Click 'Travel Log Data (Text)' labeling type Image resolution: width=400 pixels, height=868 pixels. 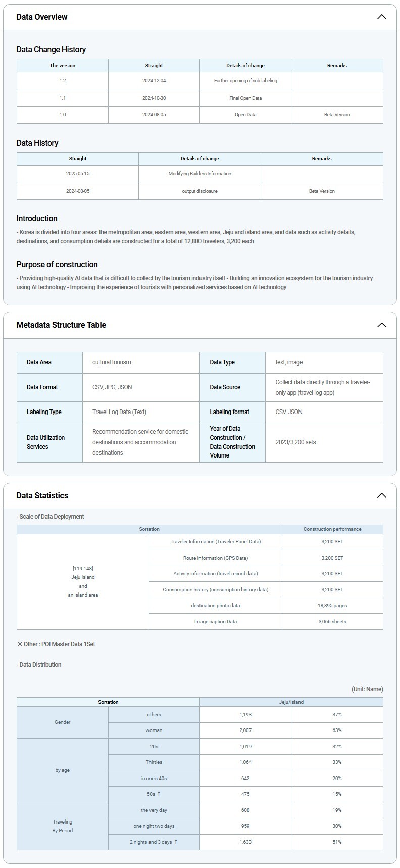click(x=119, y=412)
